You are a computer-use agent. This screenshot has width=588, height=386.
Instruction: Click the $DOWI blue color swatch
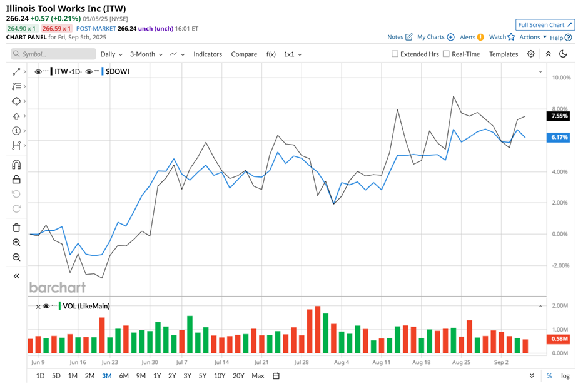[x=103, y=71]
